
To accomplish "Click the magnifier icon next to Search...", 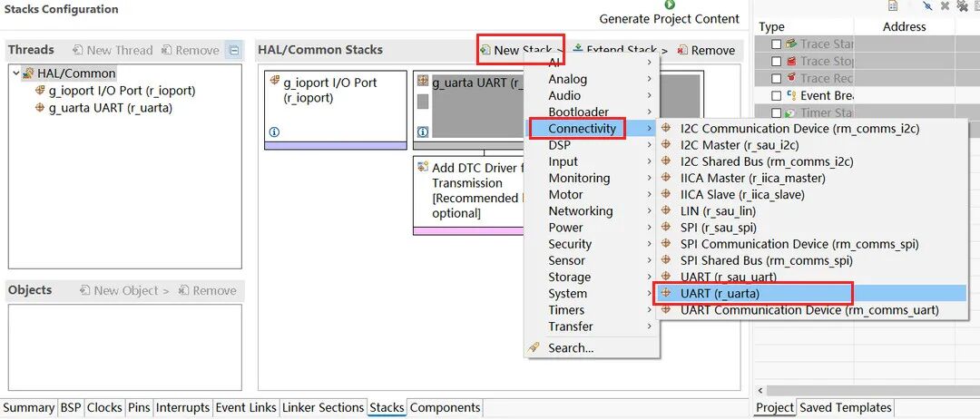I will (x=534, y=348).
